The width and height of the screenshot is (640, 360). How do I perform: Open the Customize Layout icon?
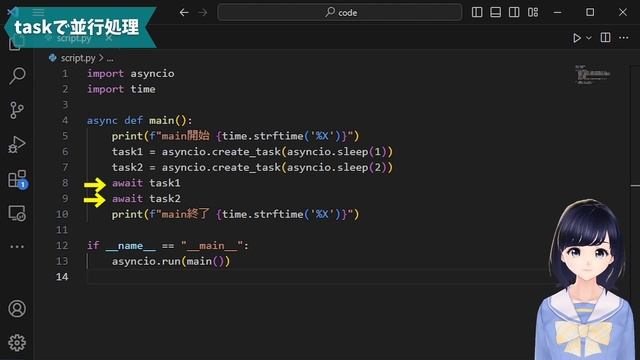pos(533,12)
